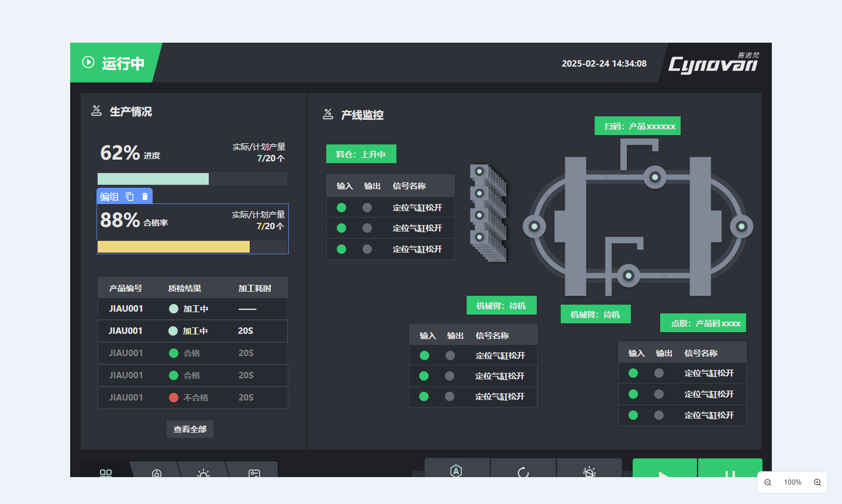Screen dimensions: 842x504
Task: Click the 扫码：产品xxxxxx label
Action: [x=637, y=126]
